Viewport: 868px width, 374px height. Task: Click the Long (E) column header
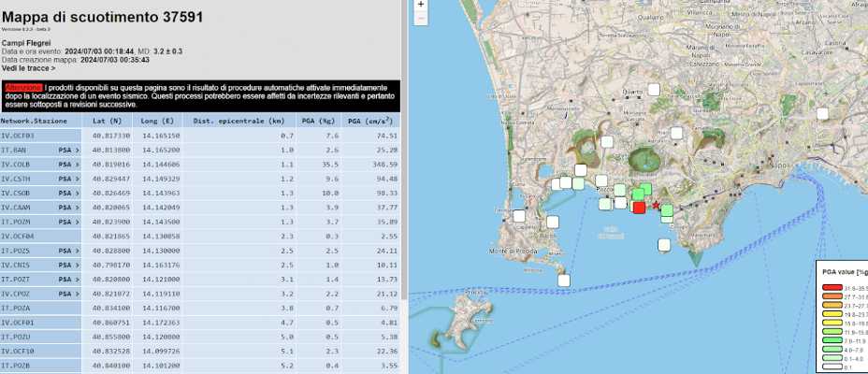click(x=158, y=121)
